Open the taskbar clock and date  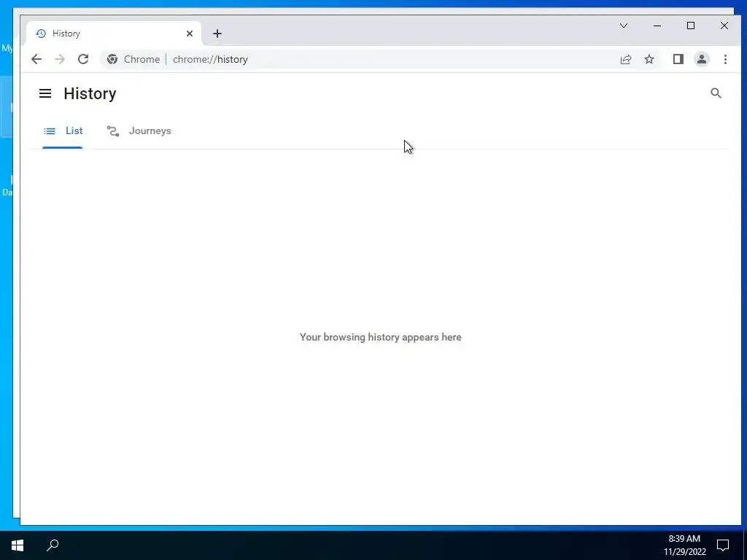(684, 545)
